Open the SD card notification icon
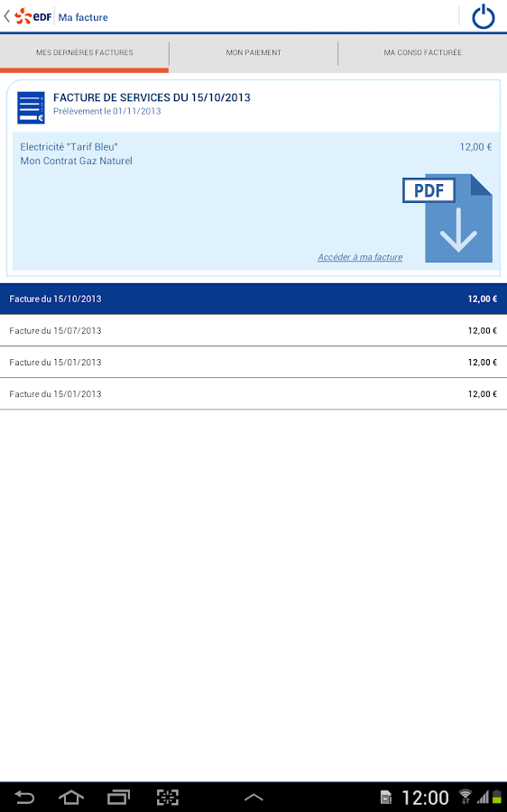The height and width of the screenshot is (812, 507). tap(386, 798)
